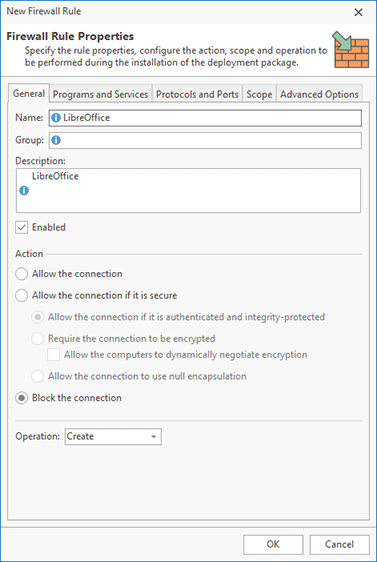Click the OK button

pyautogui.click(x=273, y=544)
